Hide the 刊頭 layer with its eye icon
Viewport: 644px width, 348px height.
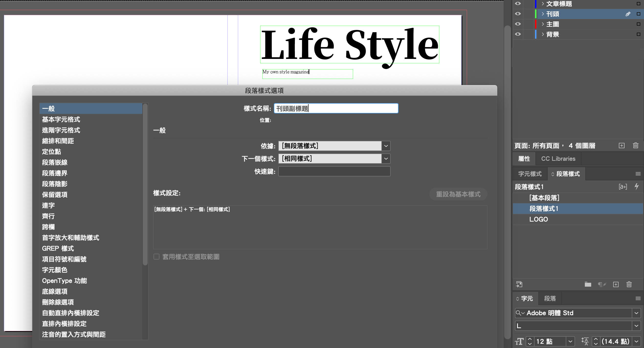pyautogui.click(x=518, y=14)
